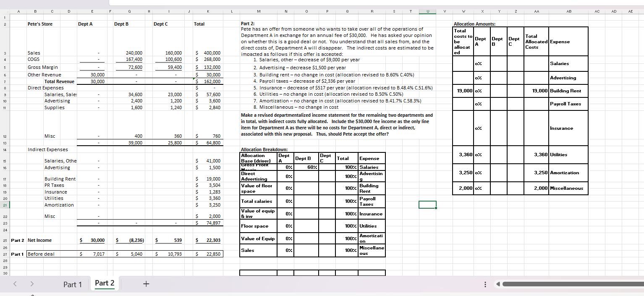
Task: Click the active cell outlined in green
Action: [427, 204]
